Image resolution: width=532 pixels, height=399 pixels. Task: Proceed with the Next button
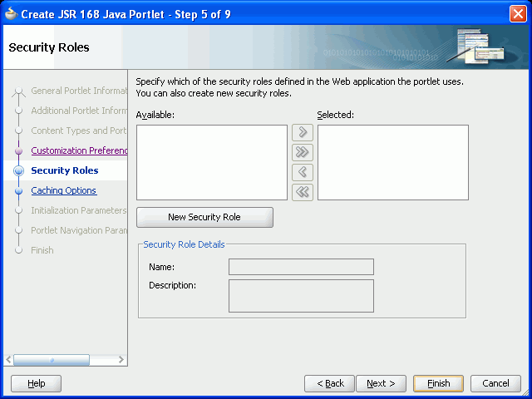click(381, 383)
